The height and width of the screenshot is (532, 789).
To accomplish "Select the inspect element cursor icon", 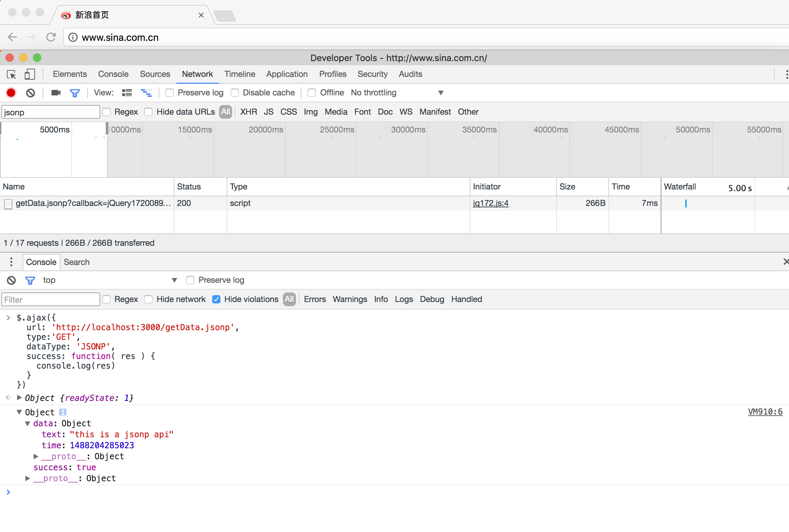I will click(x=11, y=74).
